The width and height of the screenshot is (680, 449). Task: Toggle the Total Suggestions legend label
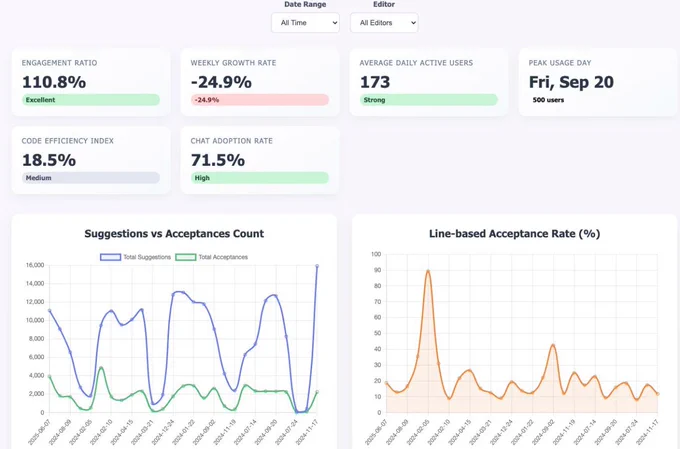point(147,257)
